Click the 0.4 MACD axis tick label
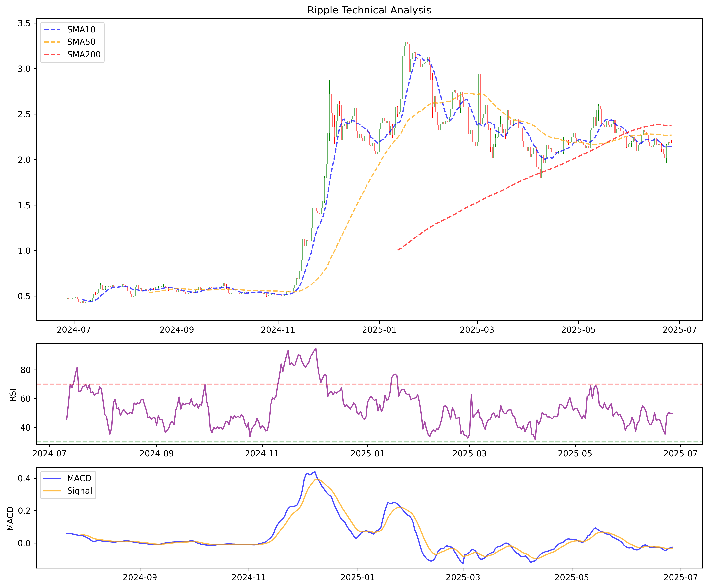The height and width of the screenshot is (588, 708). (x=24, y=479)
